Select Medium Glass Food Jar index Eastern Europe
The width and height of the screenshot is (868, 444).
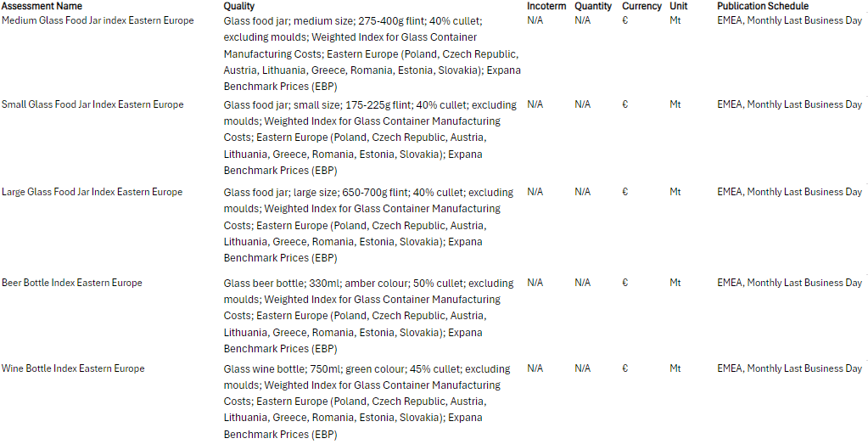[98, 20]
